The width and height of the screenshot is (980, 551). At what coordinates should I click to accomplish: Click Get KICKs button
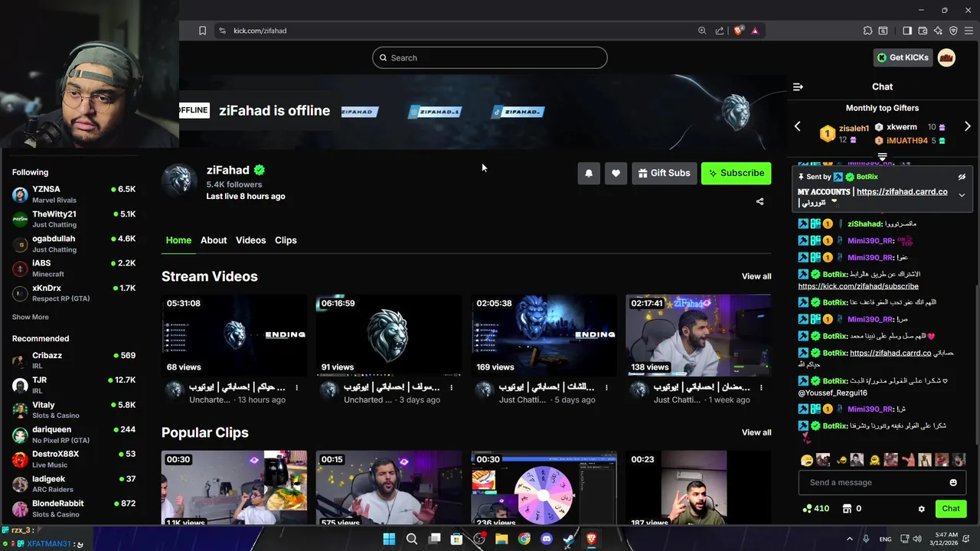[903, 57]
